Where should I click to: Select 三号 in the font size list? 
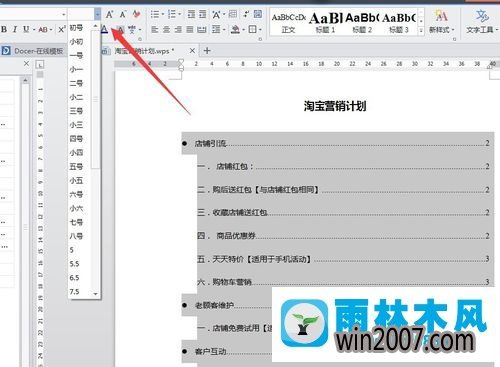[x=76, y=111]
